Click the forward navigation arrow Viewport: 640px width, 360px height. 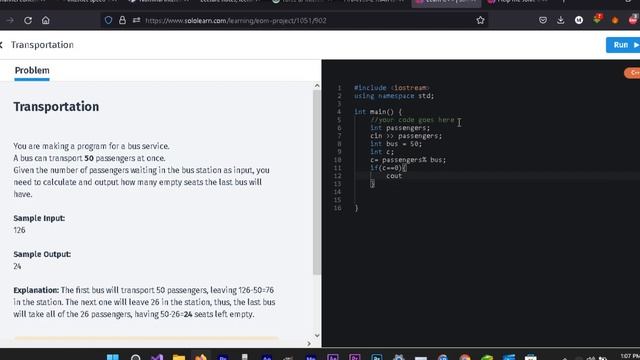(10, 20)
